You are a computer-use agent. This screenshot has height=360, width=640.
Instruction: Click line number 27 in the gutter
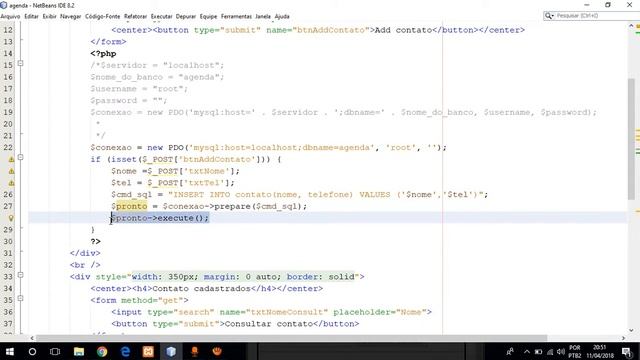pyautogui.click(x=8, y=206)
